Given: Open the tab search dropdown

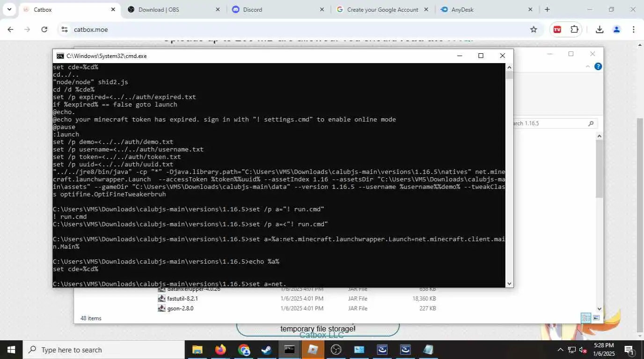Looking at the screenshot, I should [x=9, y=9].
